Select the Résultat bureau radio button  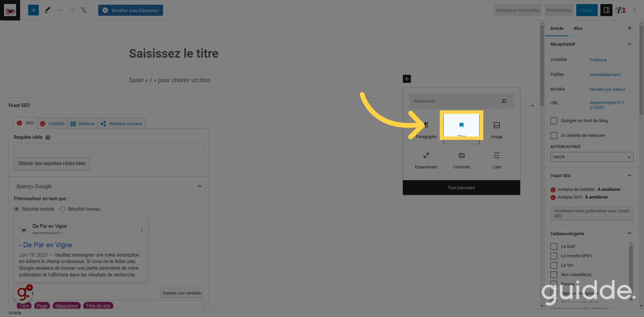point(62,209)
